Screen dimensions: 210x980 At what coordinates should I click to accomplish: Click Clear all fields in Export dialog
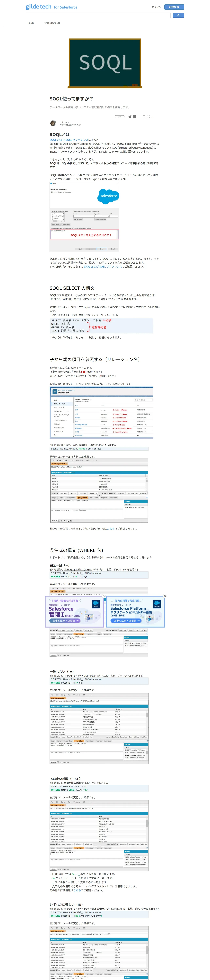point(66,224)
